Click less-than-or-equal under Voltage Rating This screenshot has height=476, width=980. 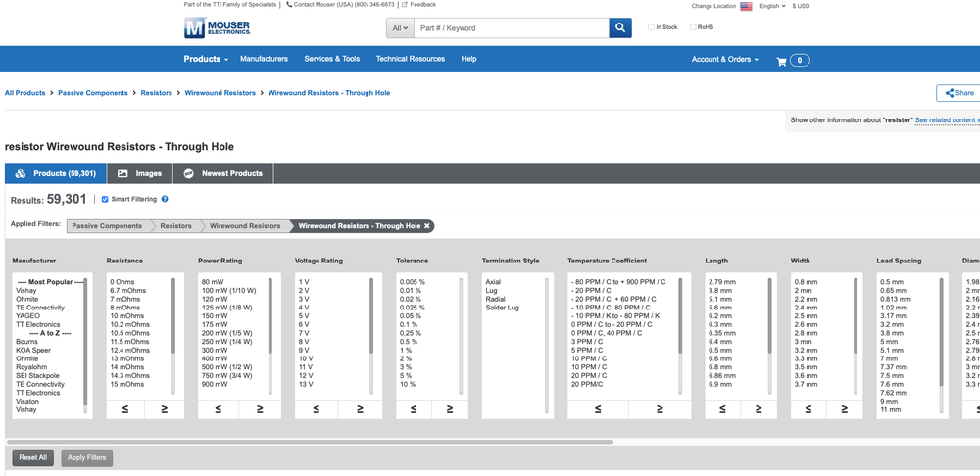click(317, 409)
